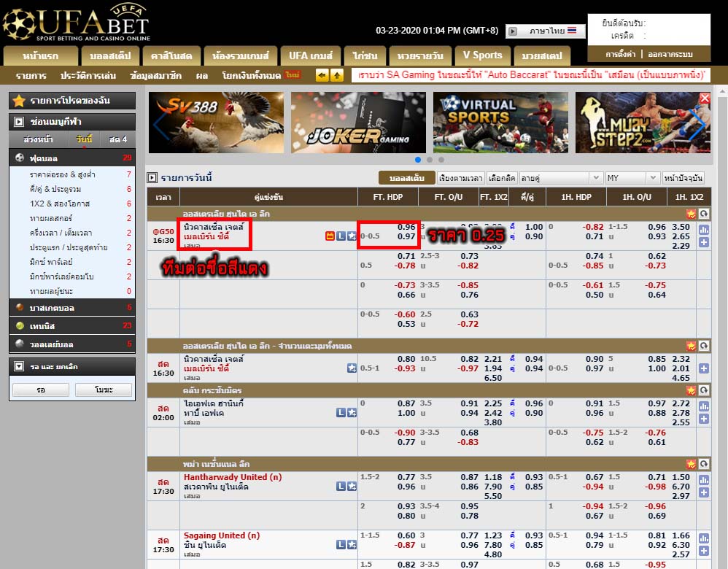The height and width of the screenshot is (569, 728).
Task: Close the promotional banner carousel with the red X
Action: tap(705, 98)
